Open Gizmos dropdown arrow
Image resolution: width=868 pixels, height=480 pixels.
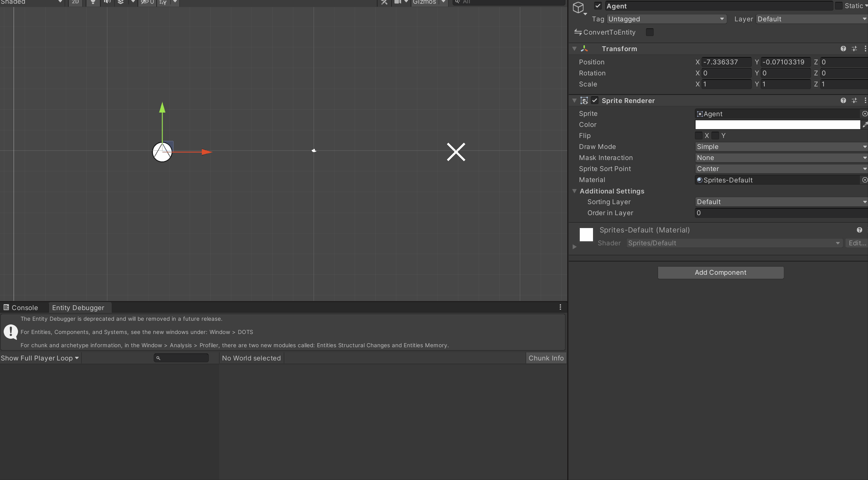(x=443, y=2)
